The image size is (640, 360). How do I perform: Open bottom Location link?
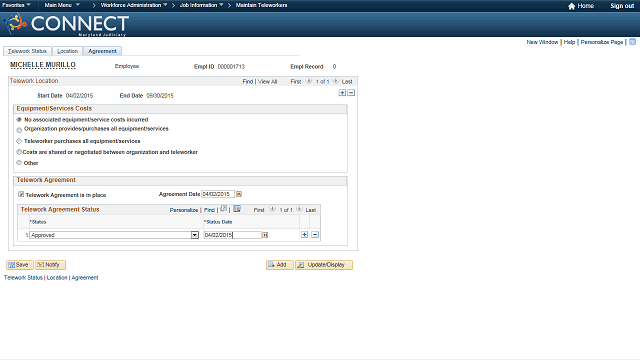[x=57, y=278]
